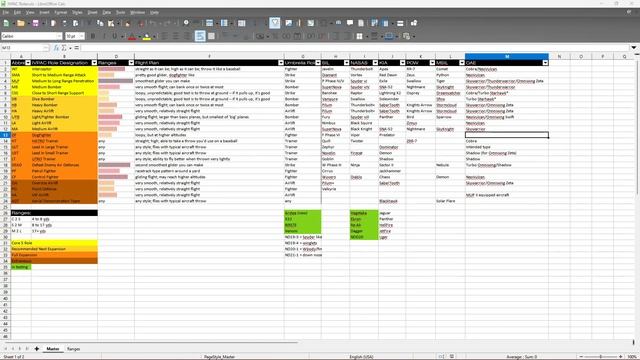Switch to the Ranges sheet tab
This screenshot has width=640, height=360.
[73, 349]
